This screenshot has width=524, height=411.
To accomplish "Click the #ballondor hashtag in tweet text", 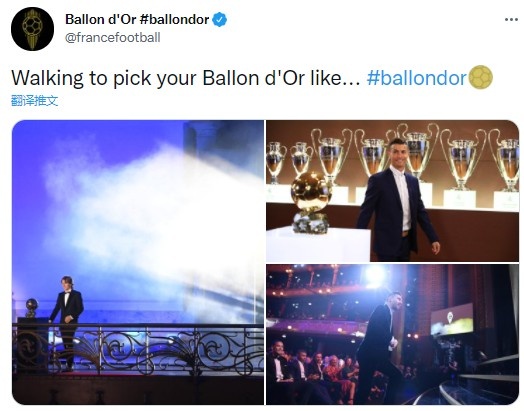I will 416,78.
